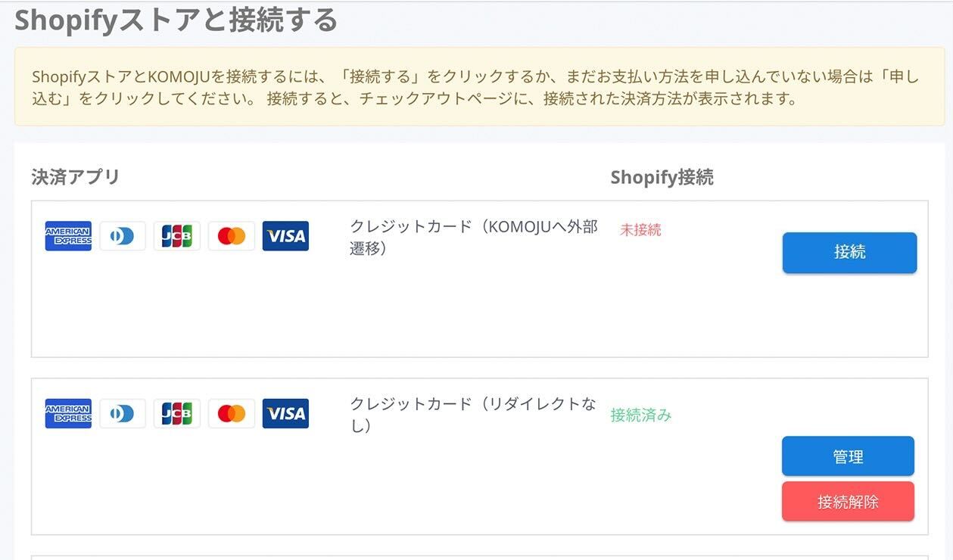The width and height of the screenshot is (953, 560).
Task: Select the クレジットカード（リダイレクトなし）label
Action: (473, 415)
